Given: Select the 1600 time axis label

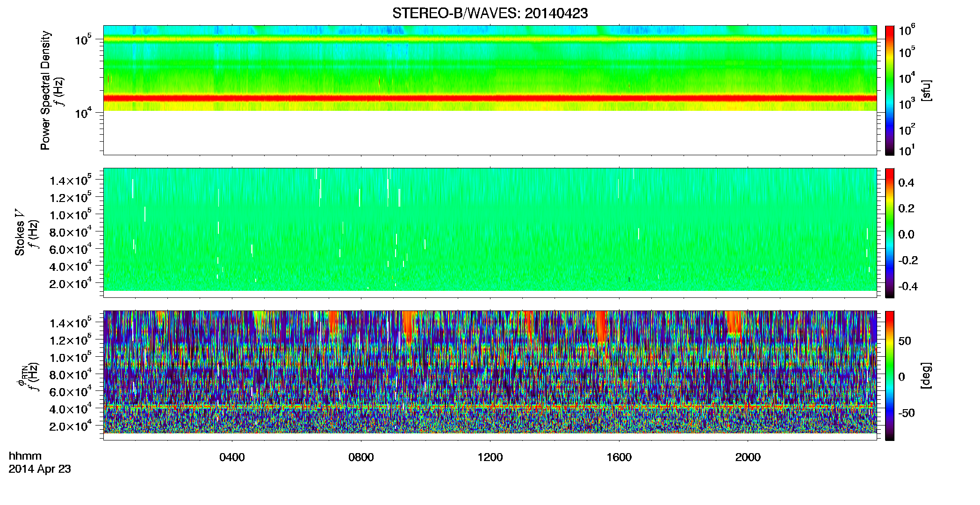Looking at the screenshot, I should click(x=619, y=457).
